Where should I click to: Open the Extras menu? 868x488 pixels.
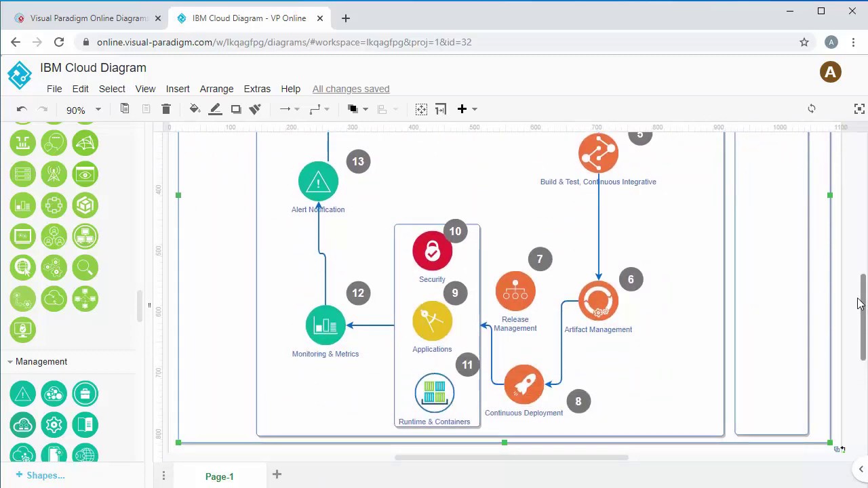click(x=257, y=89)
